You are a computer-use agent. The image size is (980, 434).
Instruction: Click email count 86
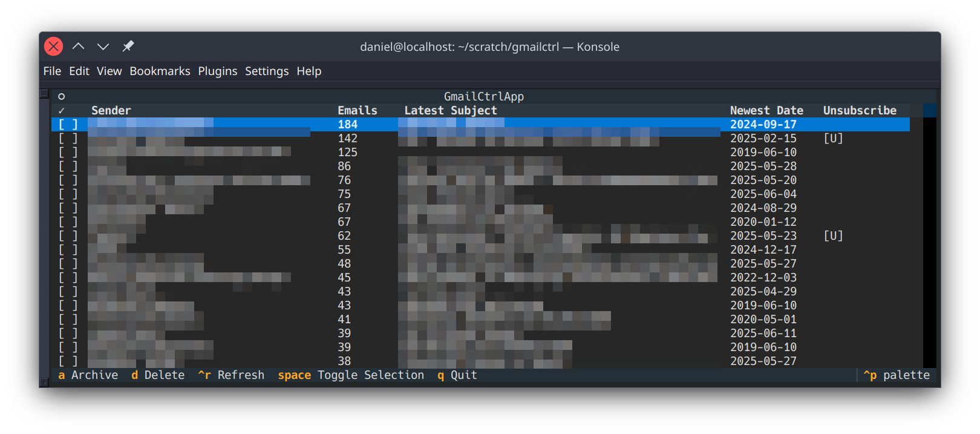pyautogui.click(x=344, y=166)
